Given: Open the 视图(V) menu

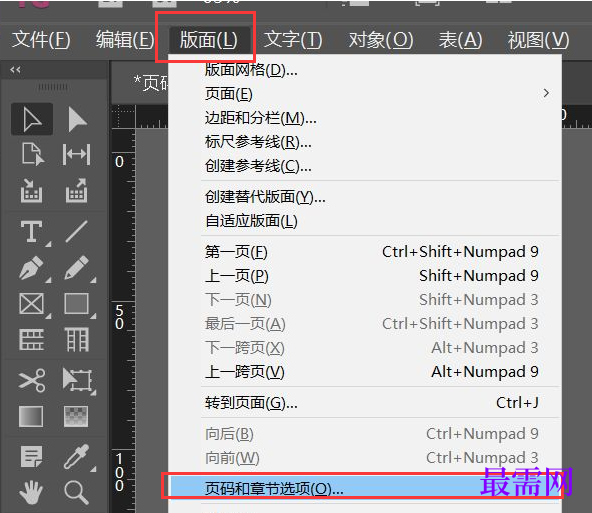Looking at the screenshot, I should click(x=538, y=40).
